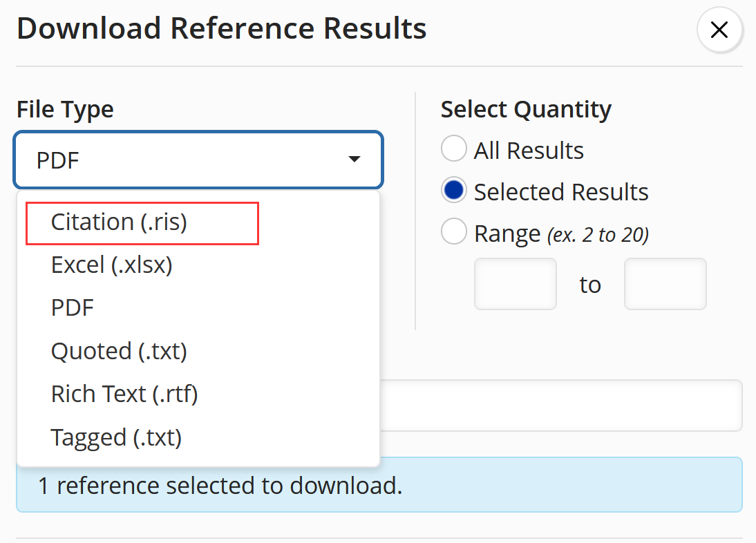
Task: Click the Select Quantity heading
Action: [x=526, y=109]
